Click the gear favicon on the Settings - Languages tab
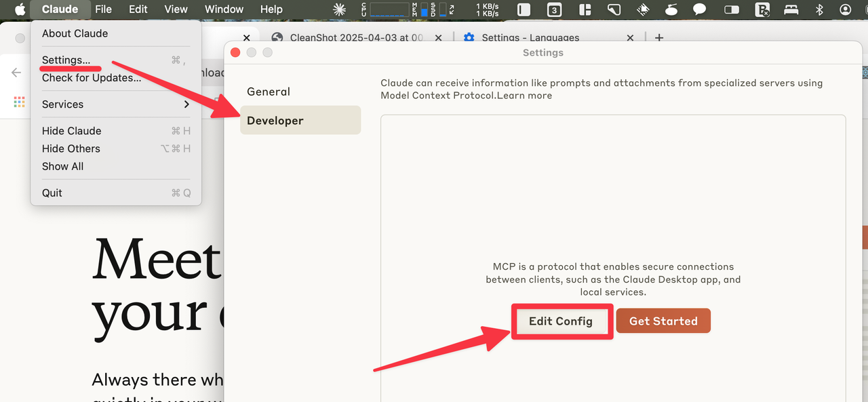Viewport: 868px width, 402px height. coord(469,38)
